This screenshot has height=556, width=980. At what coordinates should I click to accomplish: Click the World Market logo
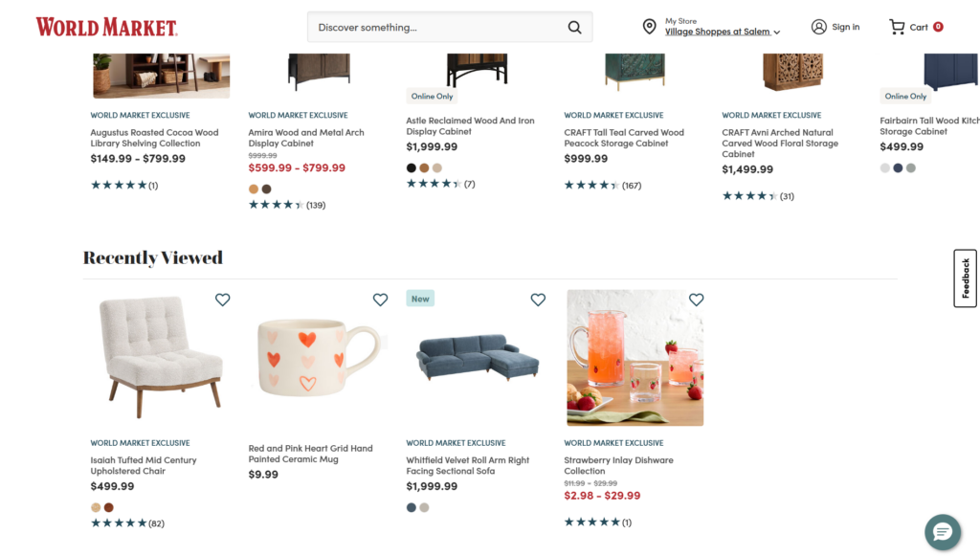[106, 27]
